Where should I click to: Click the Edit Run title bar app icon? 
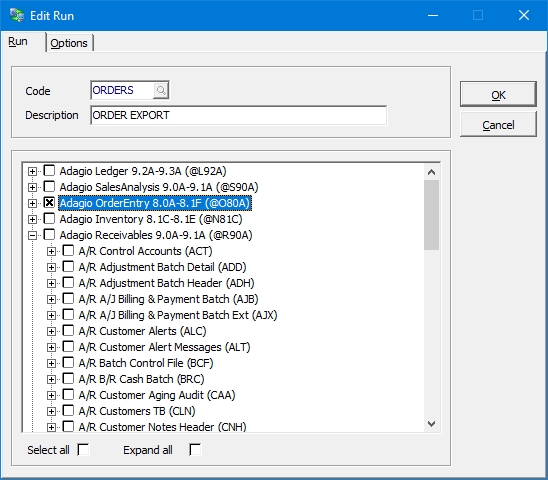tap(16, 15)
